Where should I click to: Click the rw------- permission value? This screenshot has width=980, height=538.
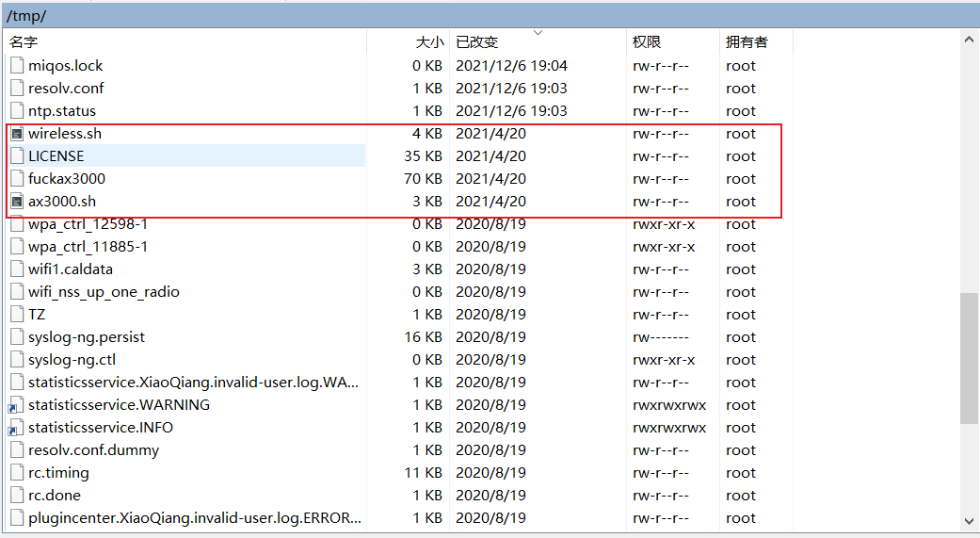pos(661,337)
